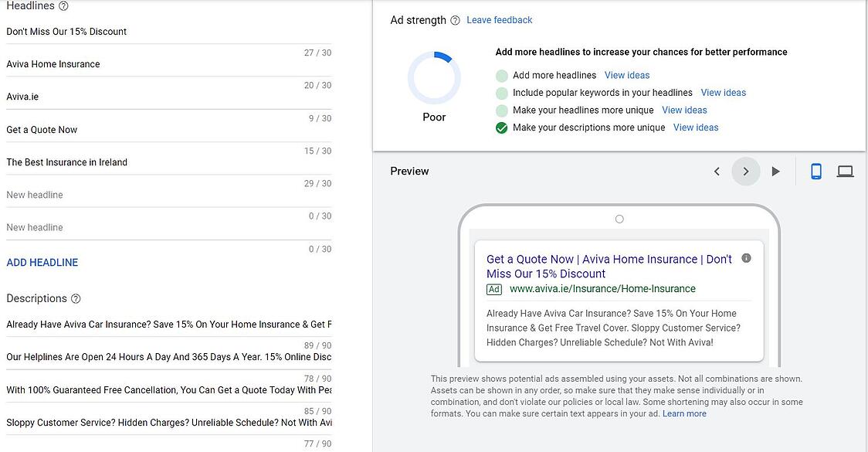Image resolution: width=868 pixels, height=452 pixels.
Task: Open the Leave feedback link
Action: (x=500, y=20)
